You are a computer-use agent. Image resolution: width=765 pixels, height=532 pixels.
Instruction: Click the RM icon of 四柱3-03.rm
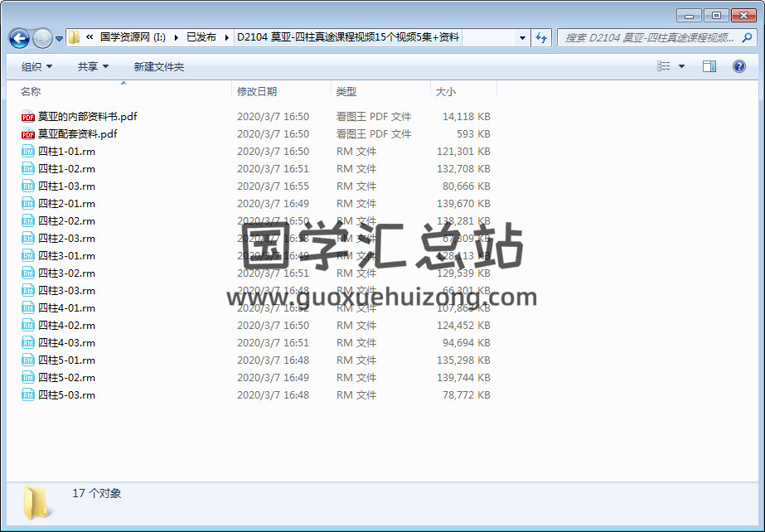tap(28, 291)
